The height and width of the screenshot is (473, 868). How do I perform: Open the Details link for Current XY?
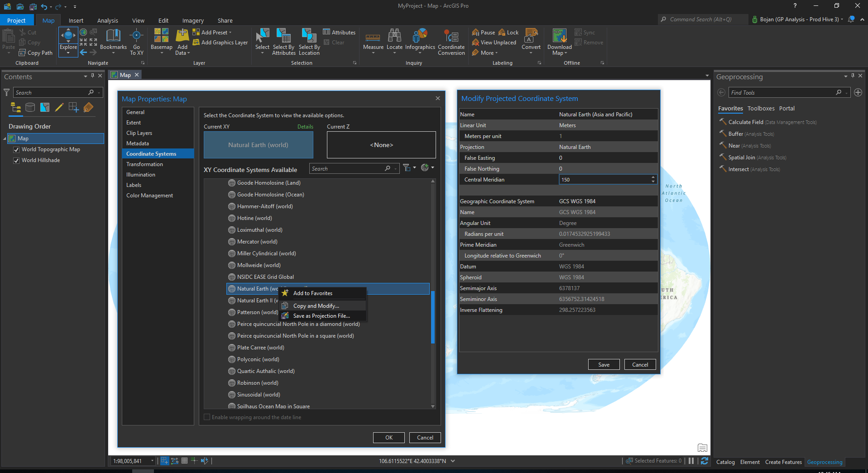[305, 127]
